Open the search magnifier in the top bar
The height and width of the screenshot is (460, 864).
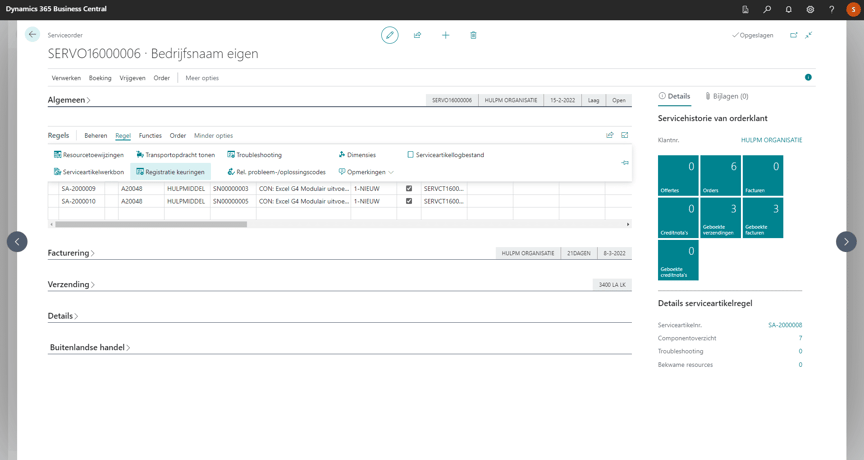tap(767, 9)
